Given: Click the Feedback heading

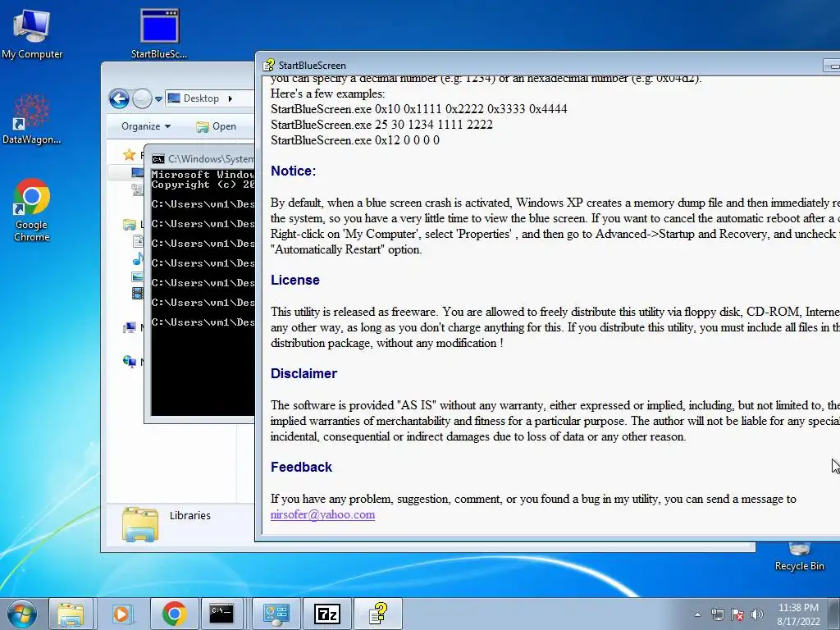Looking at the screenshot, I should 301,467.
